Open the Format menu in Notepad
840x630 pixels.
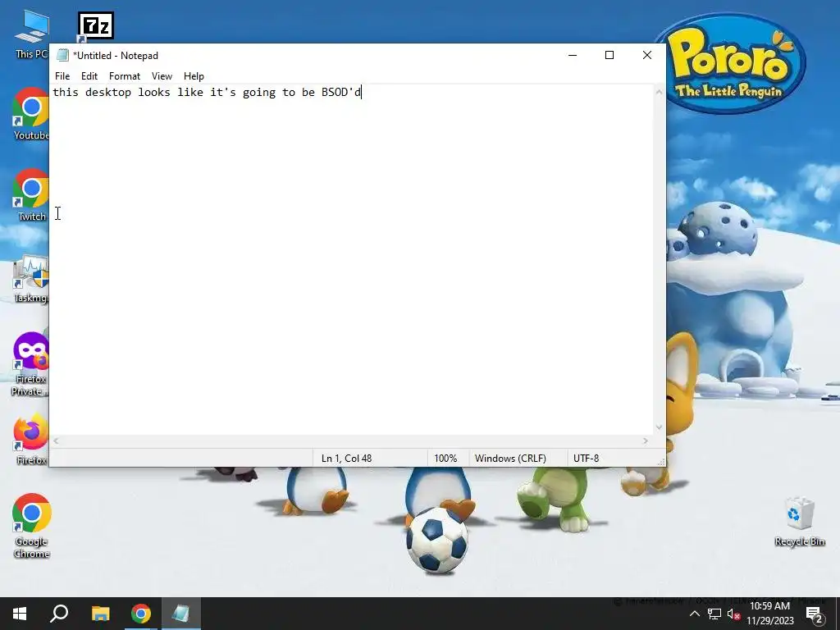tap(125, 76)
